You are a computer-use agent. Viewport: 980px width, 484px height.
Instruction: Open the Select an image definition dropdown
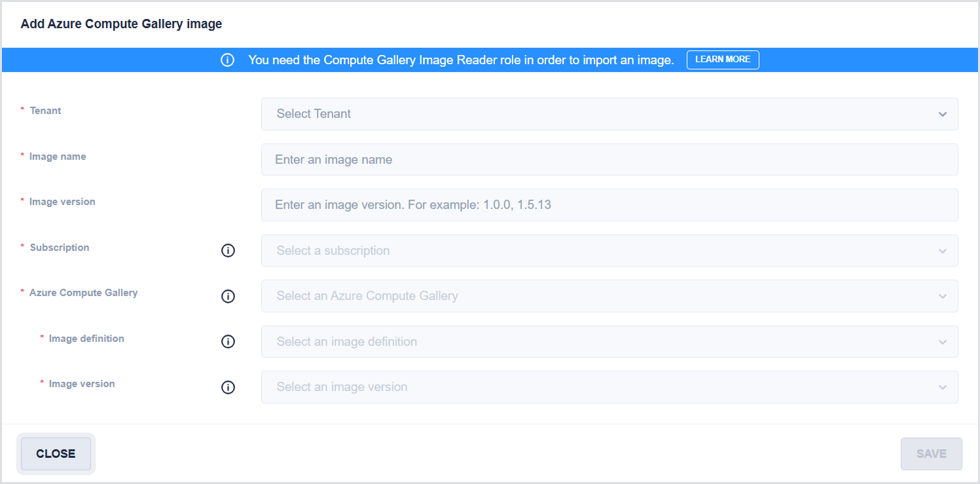point(609,342)
